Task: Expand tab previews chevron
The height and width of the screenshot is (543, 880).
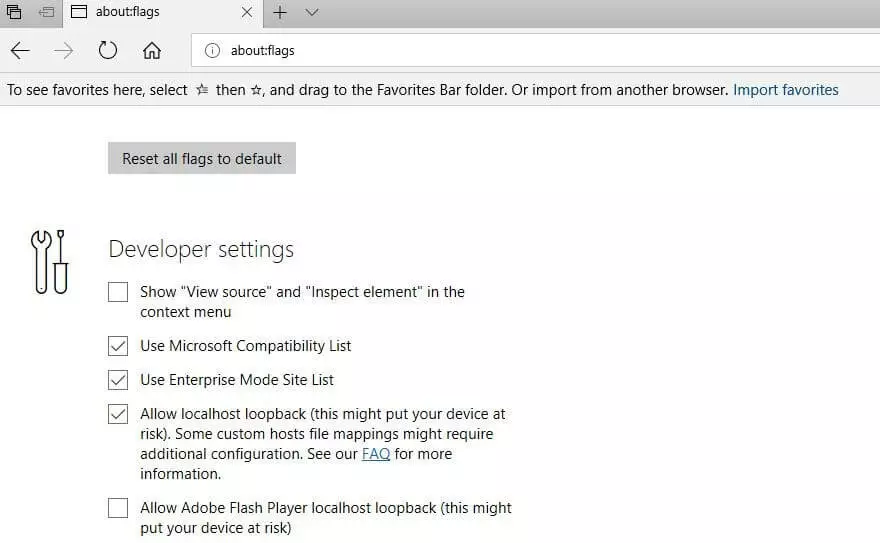Action: pyautogui.click(x=311, y=12)
